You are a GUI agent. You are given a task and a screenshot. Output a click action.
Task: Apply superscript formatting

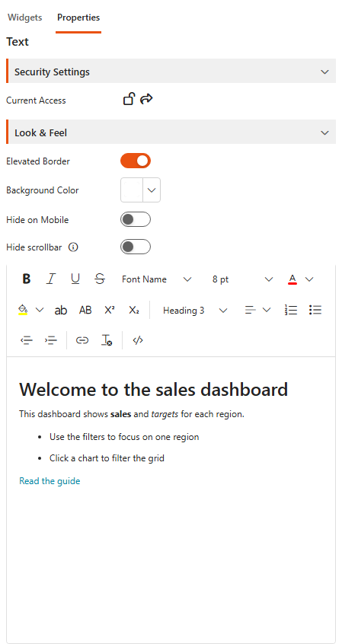click(110, 310)
